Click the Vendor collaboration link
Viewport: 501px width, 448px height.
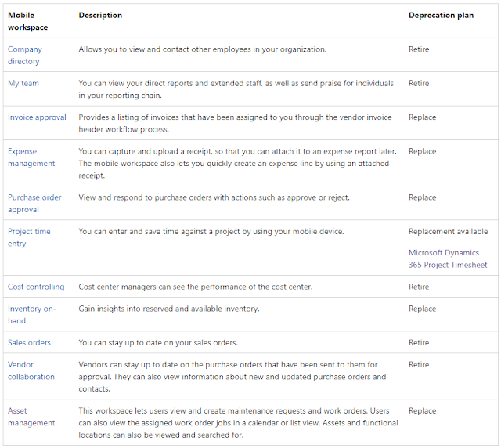tap(31, 370)
